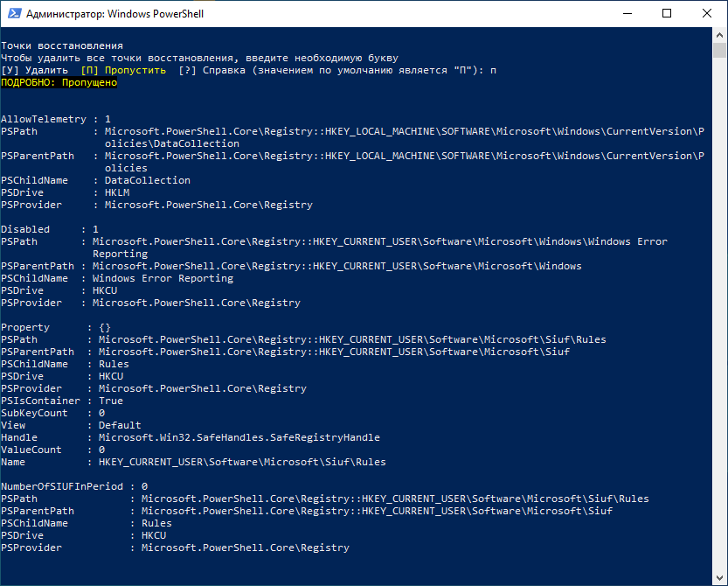
Task: Click the 'ПОДРОБНО: Пропущено' verbose line
Action: (x=59, y=83)
